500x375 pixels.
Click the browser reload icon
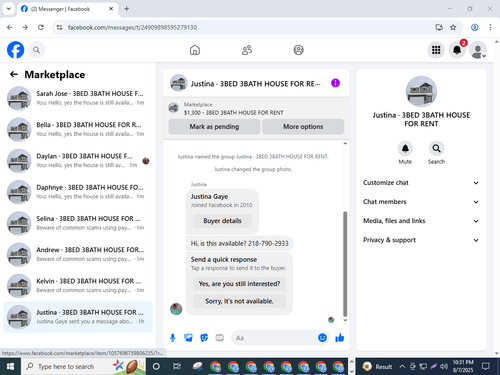[x=41, y=27]
